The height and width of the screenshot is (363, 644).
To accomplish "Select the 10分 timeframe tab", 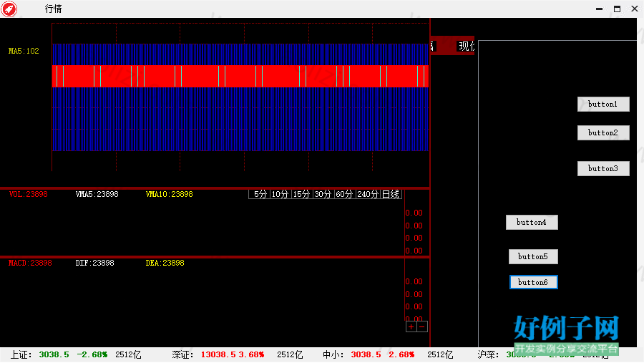I will pyautogui.click(x=280, y=194).
